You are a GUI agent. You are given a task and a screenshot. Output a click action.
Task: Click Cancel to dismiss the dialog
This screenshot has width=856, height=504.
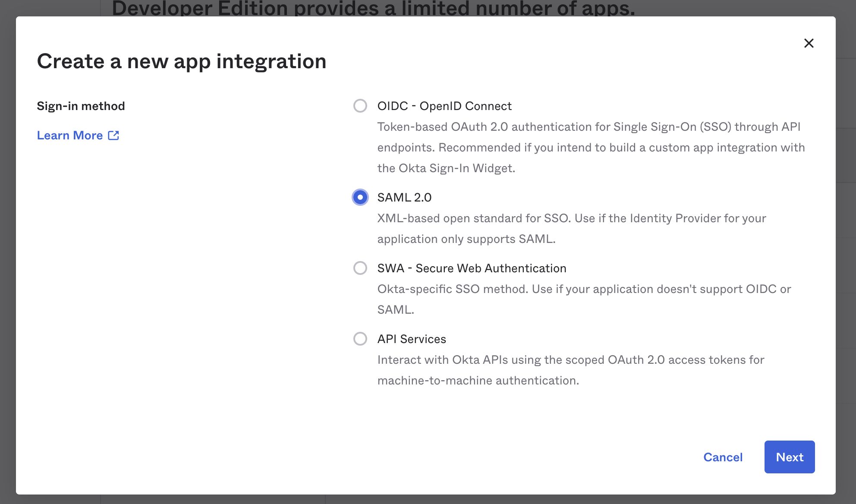pyautogui.click(x=723, y=457)
